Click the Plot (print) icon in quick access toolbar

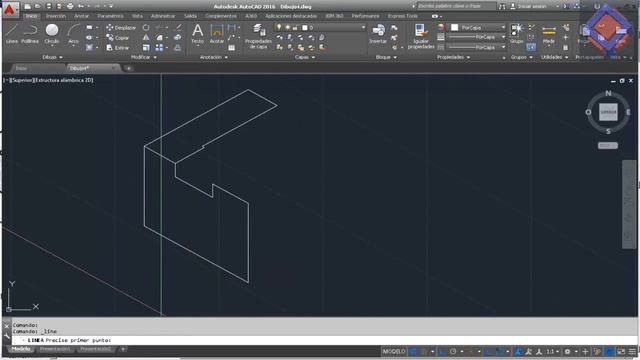pyautogui.click(x=70, y=6)
